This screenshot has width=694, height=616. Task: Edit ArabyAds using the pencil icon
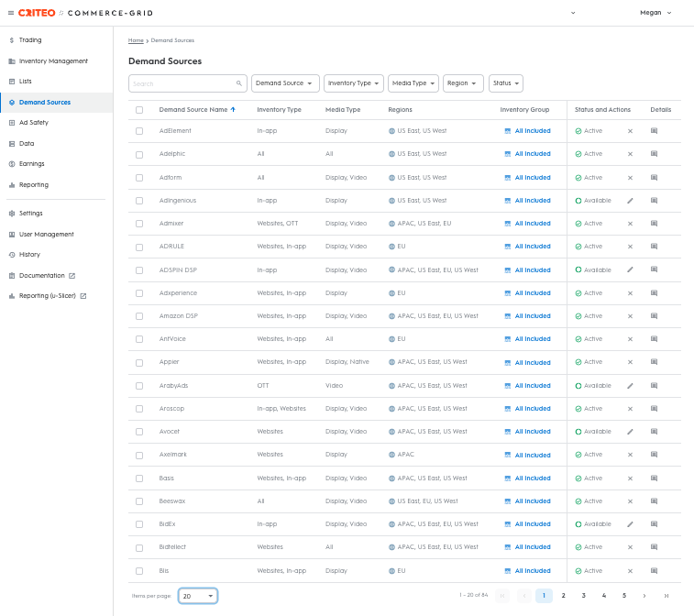630,385
